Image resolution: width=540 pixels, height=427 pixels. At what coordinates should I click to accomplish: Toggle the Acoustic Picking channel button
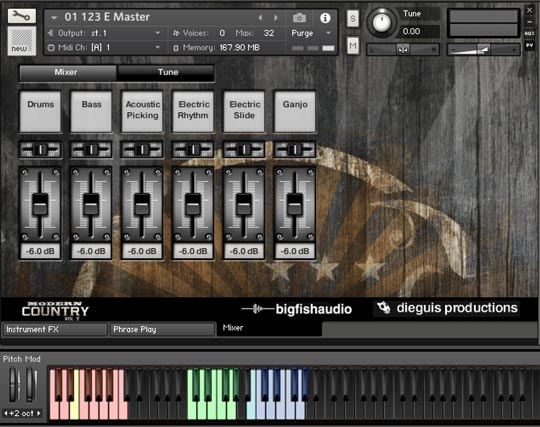[142, 111]
